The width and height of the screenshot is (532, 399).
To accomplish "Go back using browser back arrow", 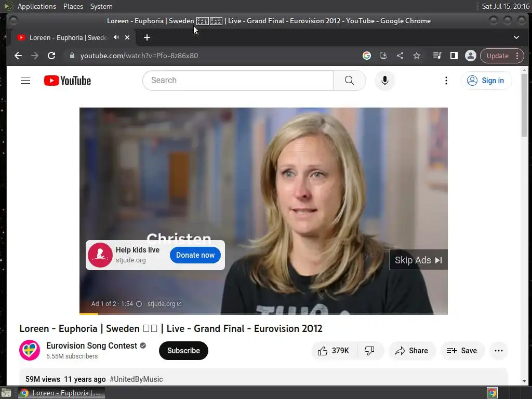I will coord(18,56).
